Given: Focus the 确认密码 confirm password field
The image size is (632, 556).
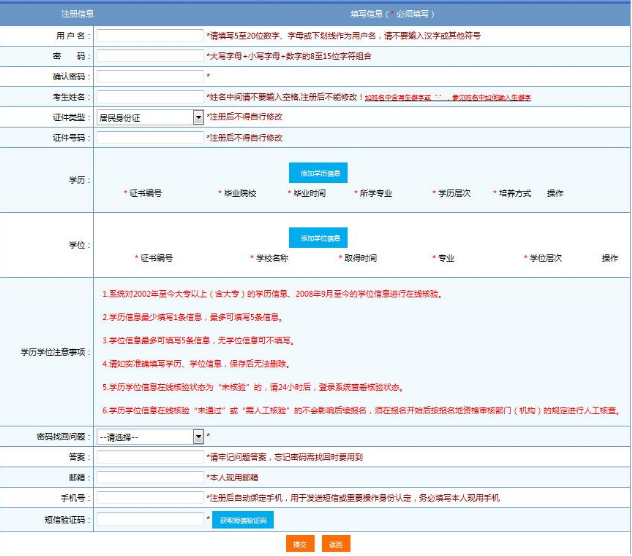Looking at the screenshot, I should (x=150, y=76).
